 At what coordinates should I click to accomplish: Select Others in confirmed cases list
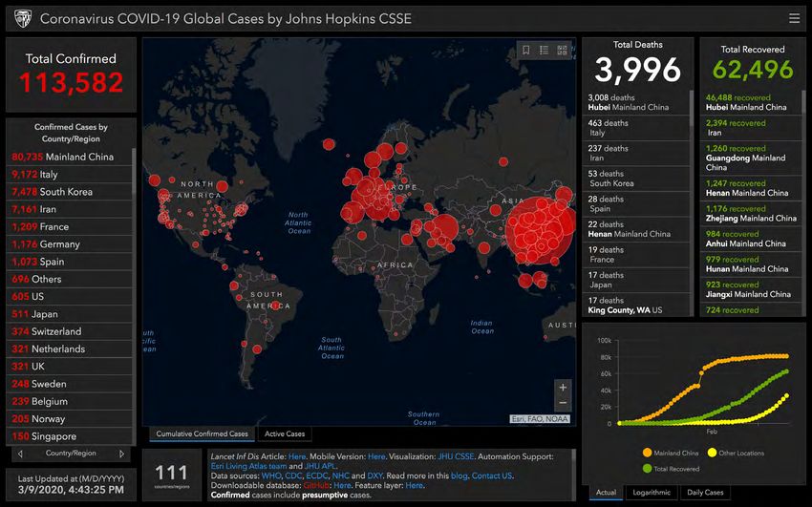[x=70, y=280]
